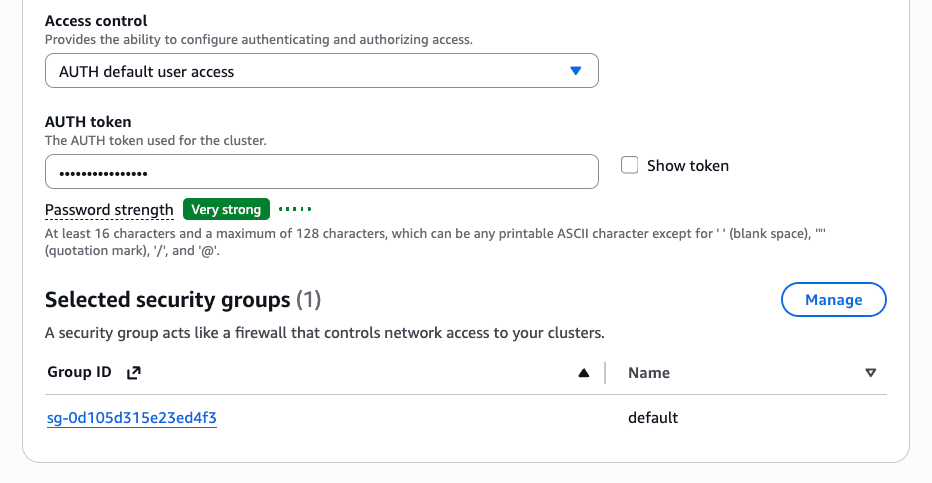Click the green password strength dots indicator
This screenshot has height=483, width=932.
pyautogui.click(x=295, y=209)
